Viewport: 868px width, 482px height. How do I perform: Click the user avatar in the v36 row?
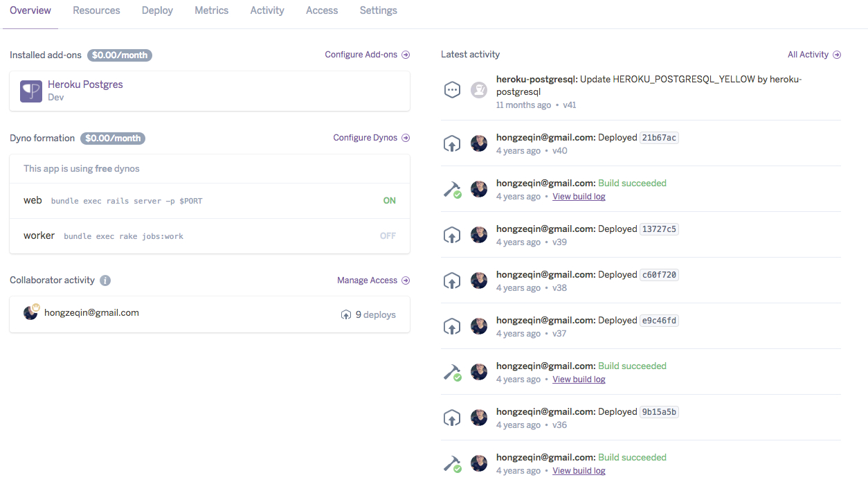pos(479,418)
